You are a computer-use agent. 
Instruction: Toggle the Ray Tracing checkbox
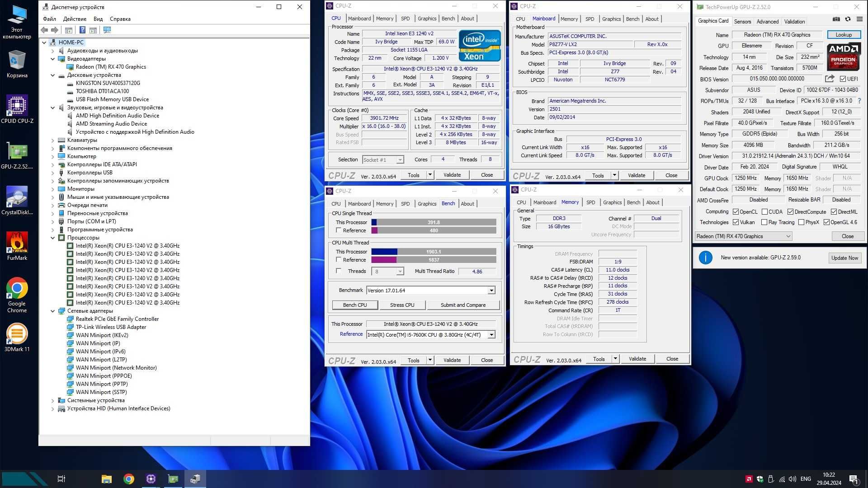(x=764, y=222)
